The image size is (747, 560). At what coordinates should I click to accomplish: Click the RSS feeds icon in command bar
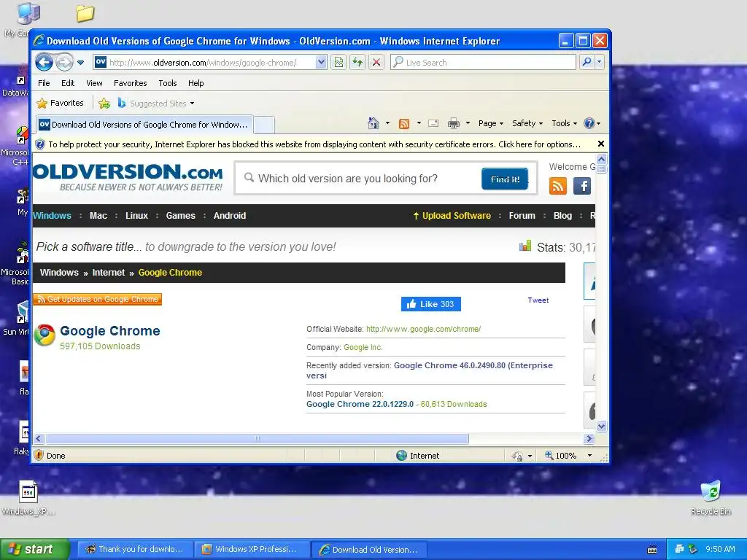404,124
